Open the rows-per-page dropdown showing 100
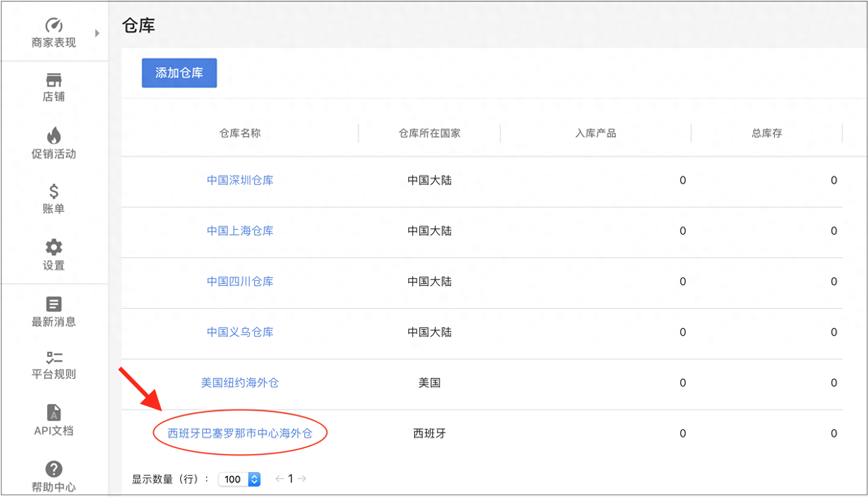 239,479
